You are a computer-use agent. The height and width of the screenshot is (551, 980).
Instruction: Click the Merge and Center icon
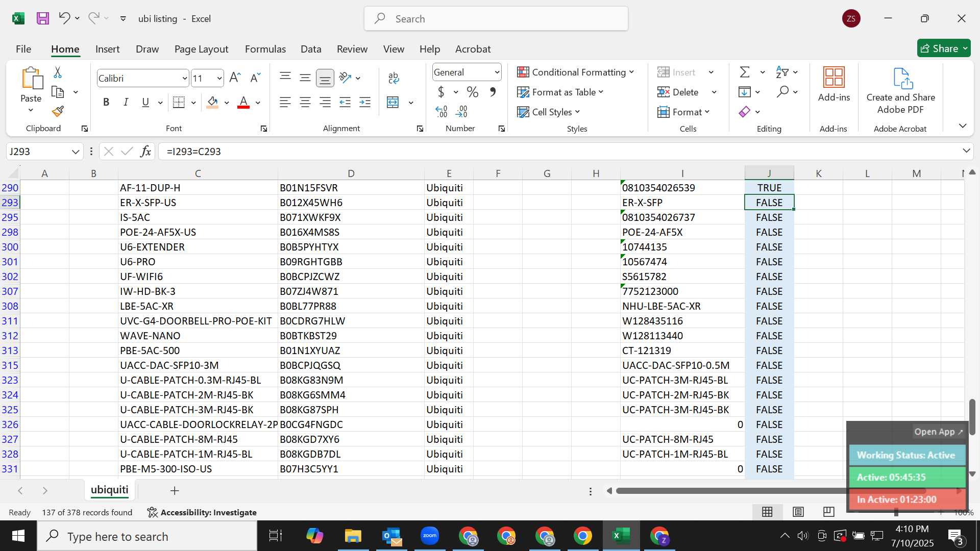click(x=393, y=102)
